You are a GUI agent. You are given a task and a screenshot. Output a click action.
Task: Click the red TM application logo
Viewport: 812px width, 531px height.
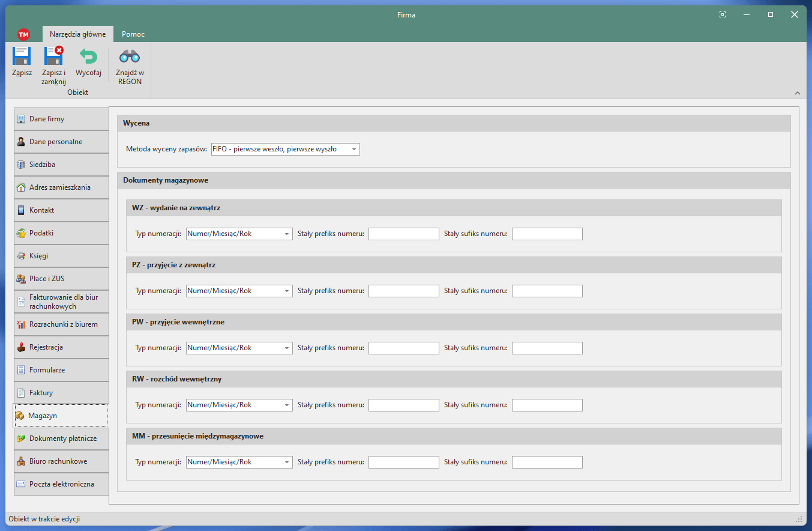coord(23,34)
